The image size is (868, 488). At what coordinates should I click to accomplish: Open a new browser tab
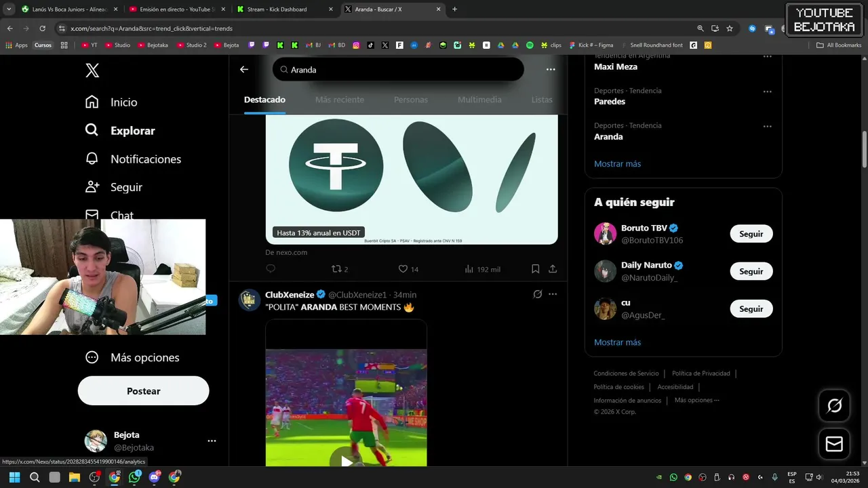click(454, 9)
